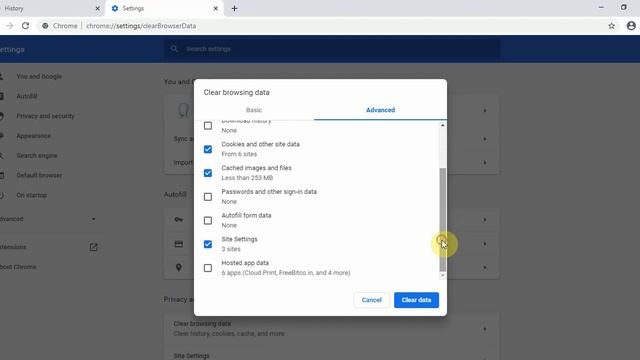Open On startup in sidebar
This screenshot has height=360, width=640.
click(31, 195)
